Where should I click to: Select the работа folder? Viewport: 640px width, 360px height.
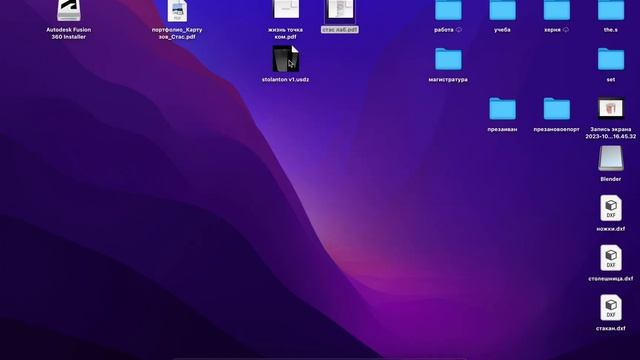pyautogui.click(x=448, y=10)
